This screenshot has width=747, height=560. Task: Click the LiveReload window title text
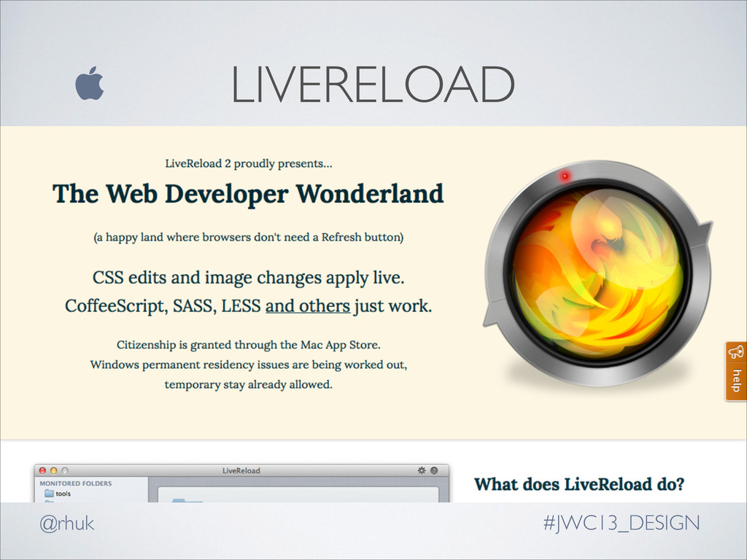(241, 470)
